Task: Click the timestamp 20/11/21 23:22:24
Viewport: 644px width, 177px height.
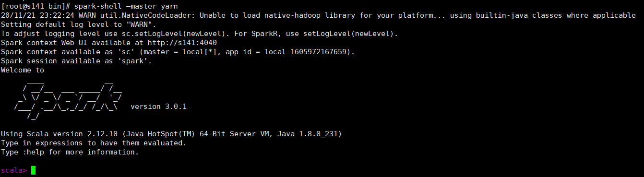Action: (38, 15)
